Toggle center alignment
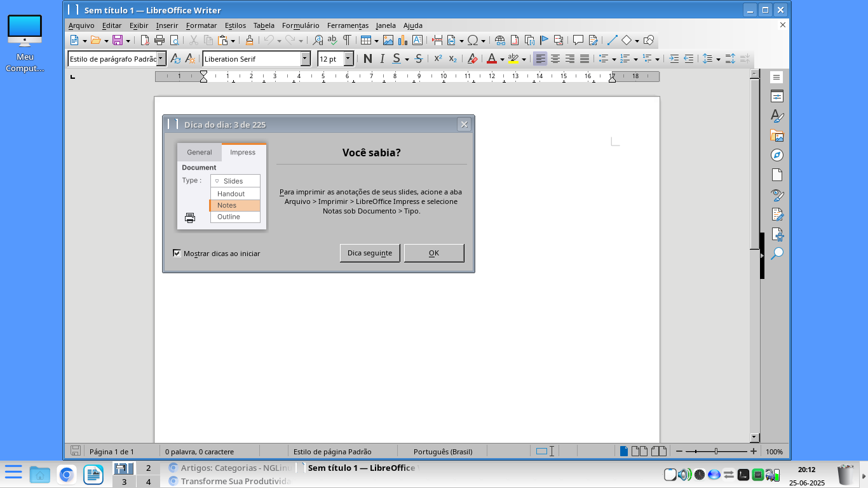Screen dimensions: 868x488 555,58
